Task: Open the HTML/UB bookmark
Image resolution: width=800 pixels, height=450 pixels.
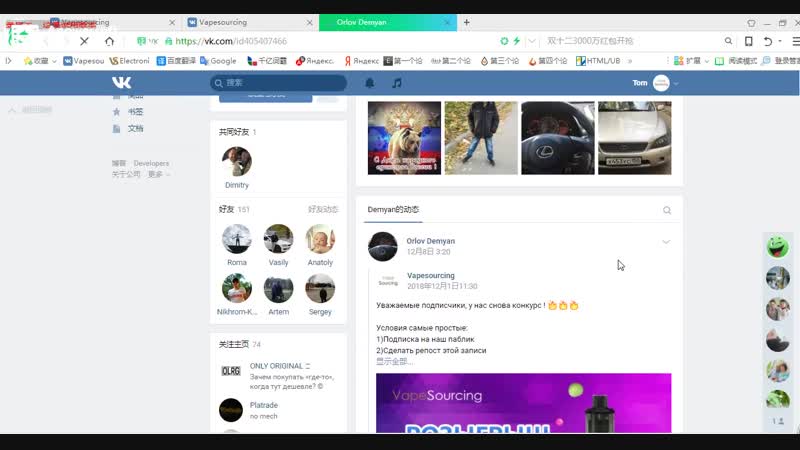Action: click(598, 61)
